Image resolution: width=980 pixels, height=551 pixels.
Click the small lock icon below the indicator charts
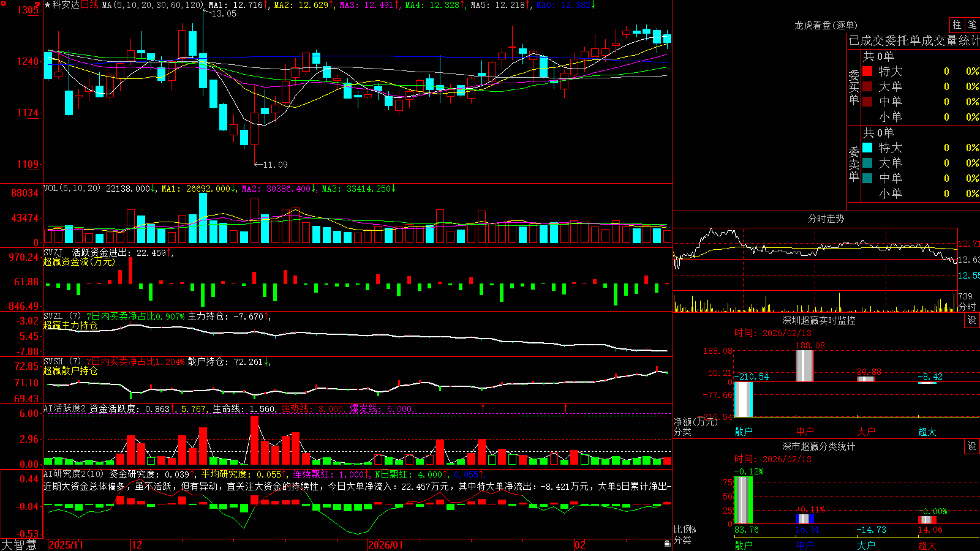[667, 544]
